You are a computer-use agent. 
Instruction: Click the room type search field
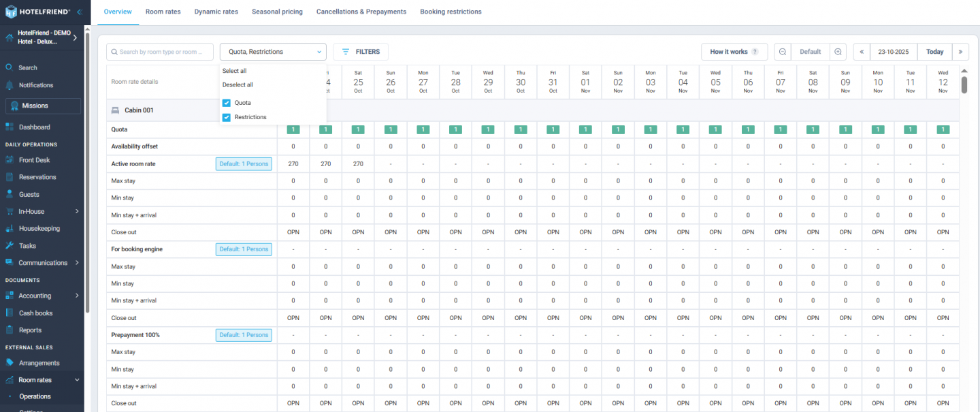click(x=160, y=52)
